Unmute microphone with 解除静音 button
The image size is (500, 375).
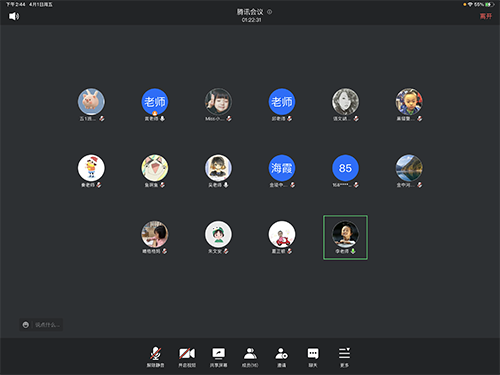[x=155, y=357]
